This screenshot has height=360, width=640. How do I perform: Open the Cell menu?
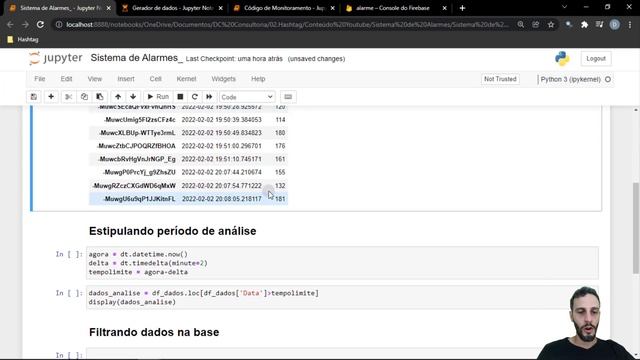156,79
